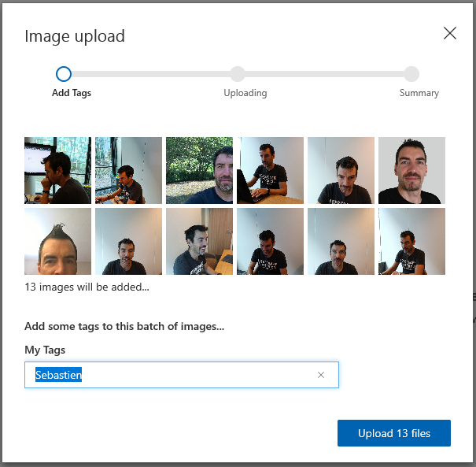Select outdoor selfie thumbnail with green trees
This screenshot has height=467, width=476.
pyautogui.click(x=199, y=170)
